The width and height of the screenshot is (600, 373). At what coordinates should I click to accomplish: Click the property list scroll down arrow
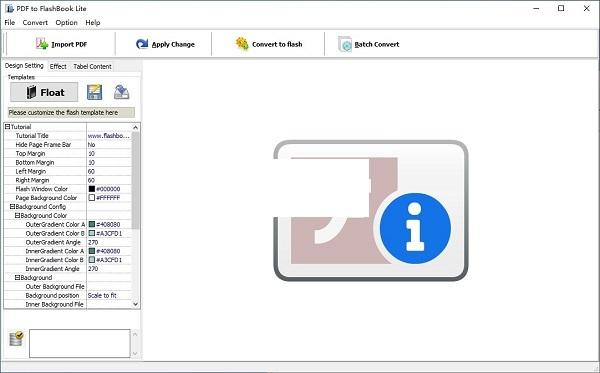tap(135, 304)
